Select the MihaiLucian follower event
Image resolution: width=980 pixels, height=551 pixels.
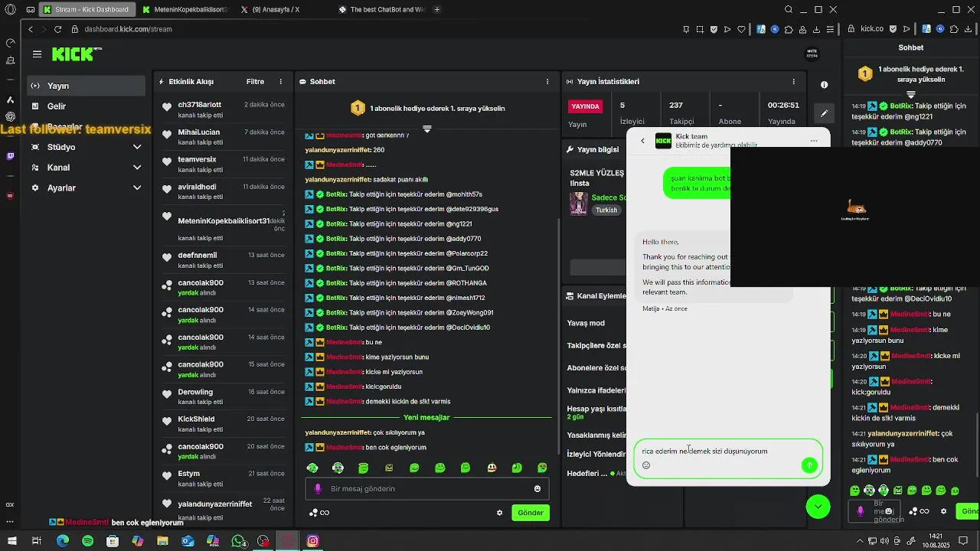click(223, 137)
